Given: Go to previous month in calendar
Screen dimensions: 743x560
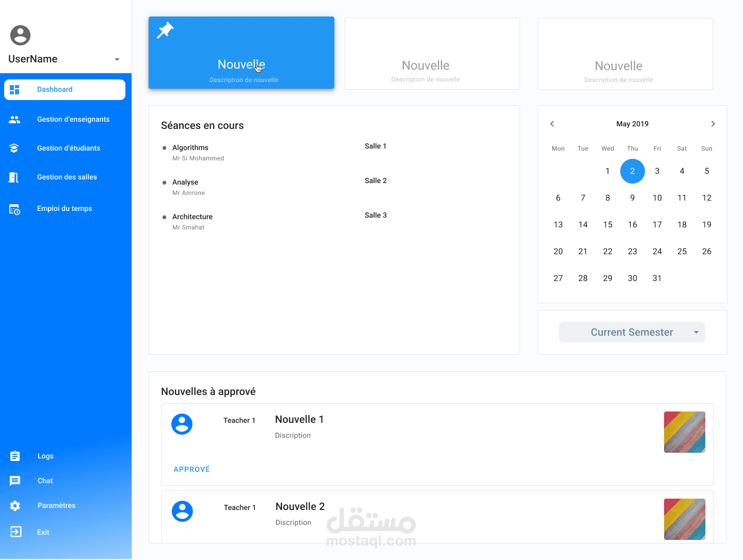Looking at the screenshot, I should click(x=552, y=124).
